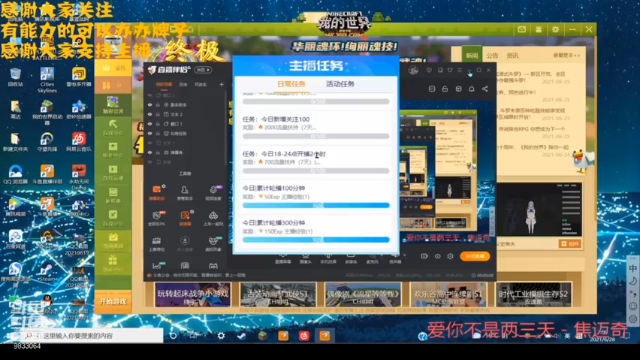The height and width of the screenshot is (360, 640).
Task: Open the mail icon in launcher title bar
Action: [522, 29]
